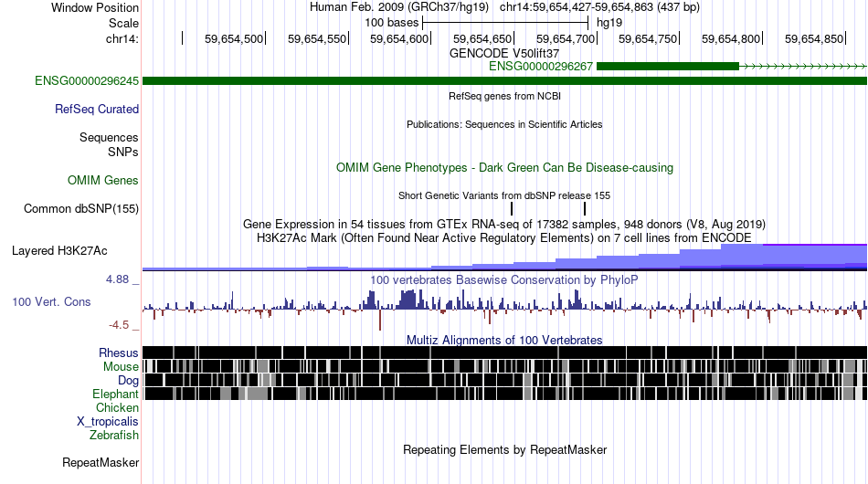Image resolution: width=868 pixels, height=484 pixels.
Task: Click the Dog alignment bar
Action: (x=504, y=380)
